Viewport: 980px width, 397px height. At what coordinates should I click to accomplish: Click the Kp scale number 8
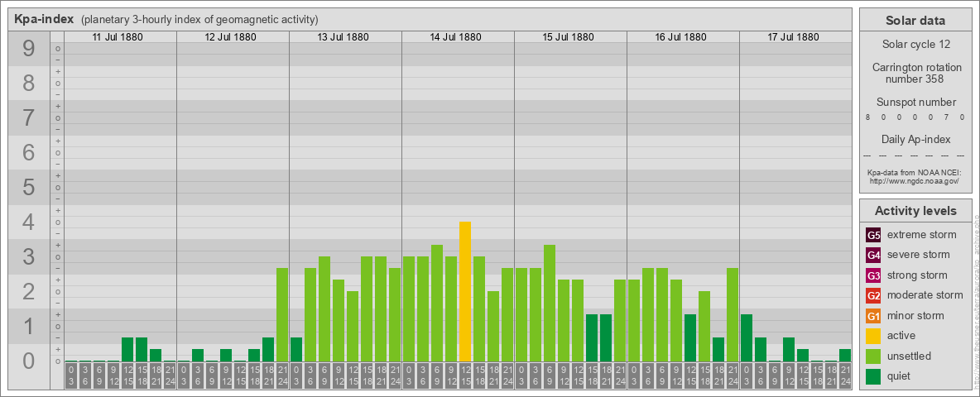coord(28,83)
